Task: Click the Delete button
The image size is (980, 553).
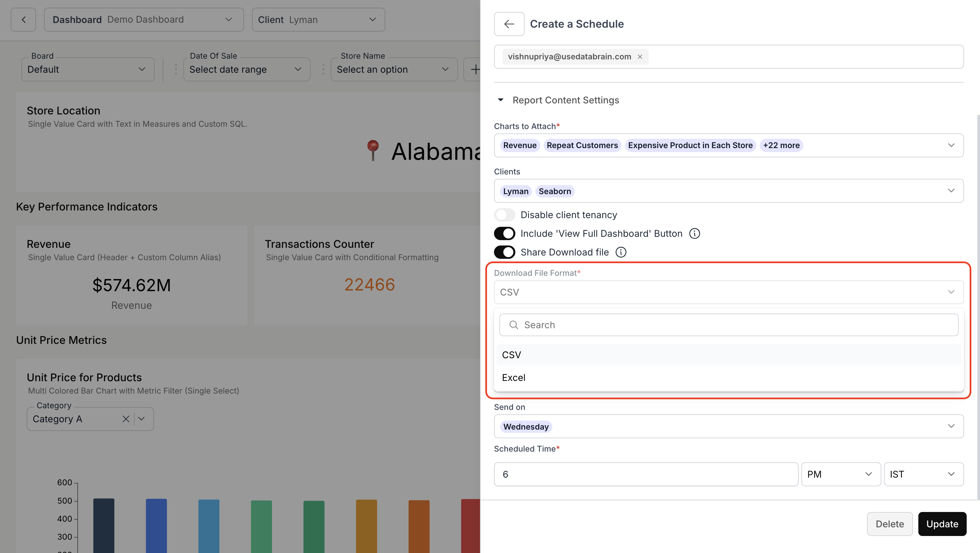Action: click(x=889, y=524)
